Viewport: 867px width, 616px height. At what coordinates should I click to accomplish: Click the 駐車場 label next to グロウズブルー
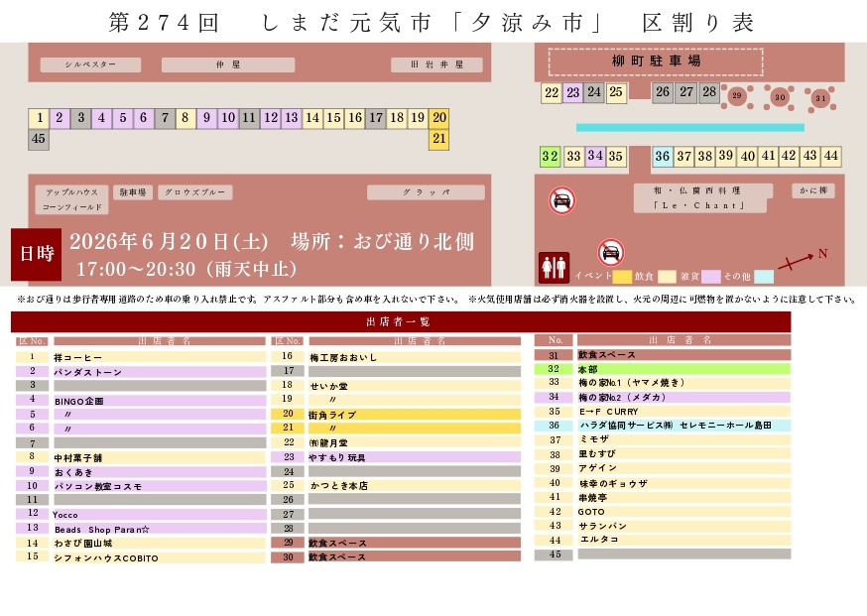click(x=133, y=192)
